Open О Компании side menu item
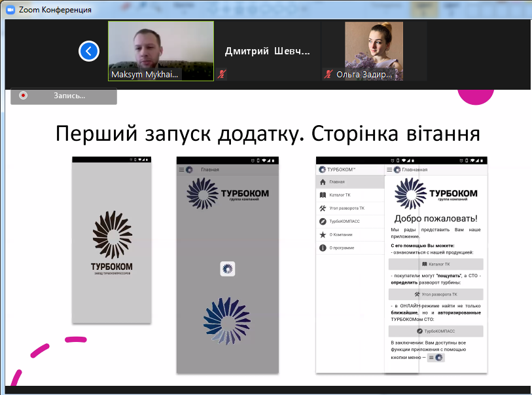The height and width of the screenshot is (395, 532). [350, 235]
